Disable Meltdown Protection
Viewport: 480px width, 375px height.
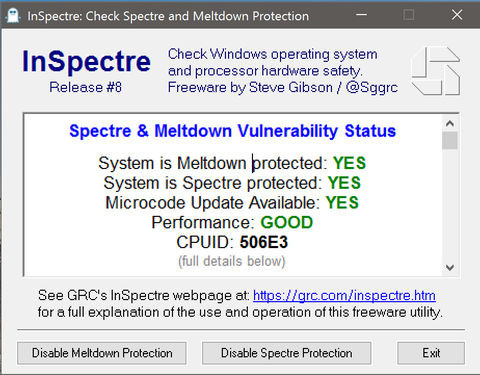(102, 353)
